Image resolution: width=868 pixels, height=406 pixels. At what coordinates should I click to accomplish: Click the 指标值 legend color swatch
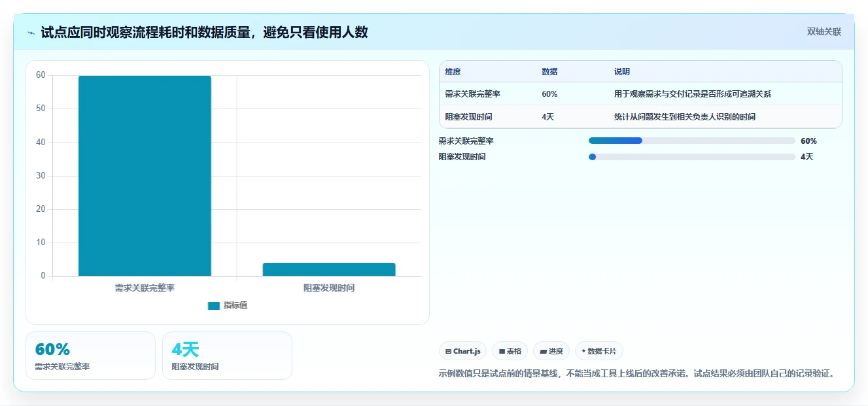214,305
